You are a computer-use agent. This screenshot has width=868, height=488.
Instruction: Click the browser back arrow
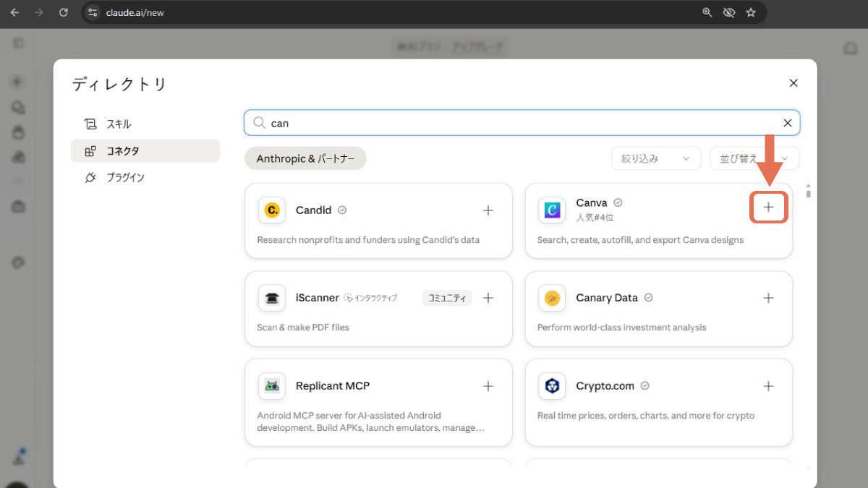[14, 12]
